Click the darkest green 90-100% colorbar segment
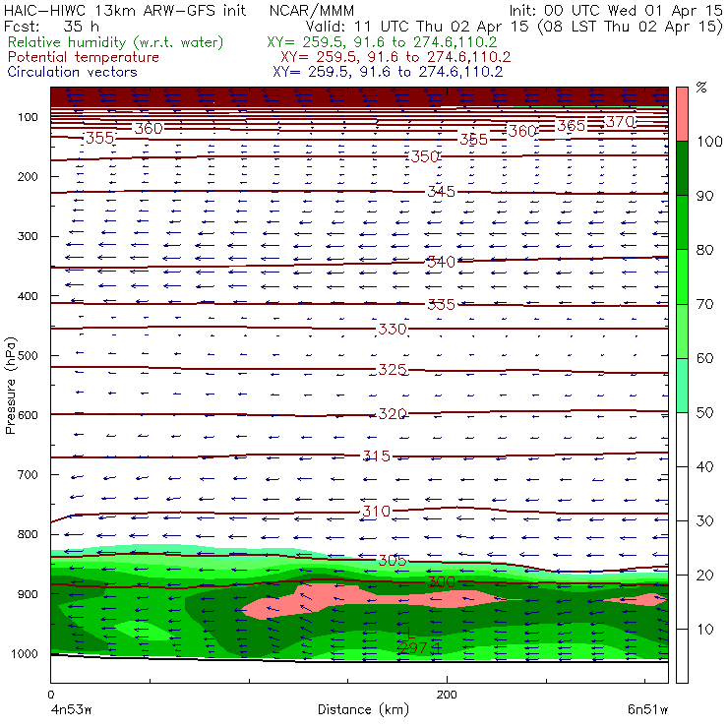The image size is (728, 728). pos(682,168)
